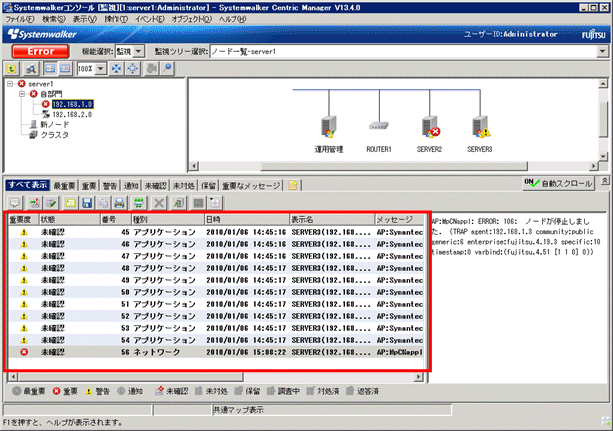Sort events by 表示名 column header
Screen dimensions: 613x431
pyautogui.click(x=332, y=219)
